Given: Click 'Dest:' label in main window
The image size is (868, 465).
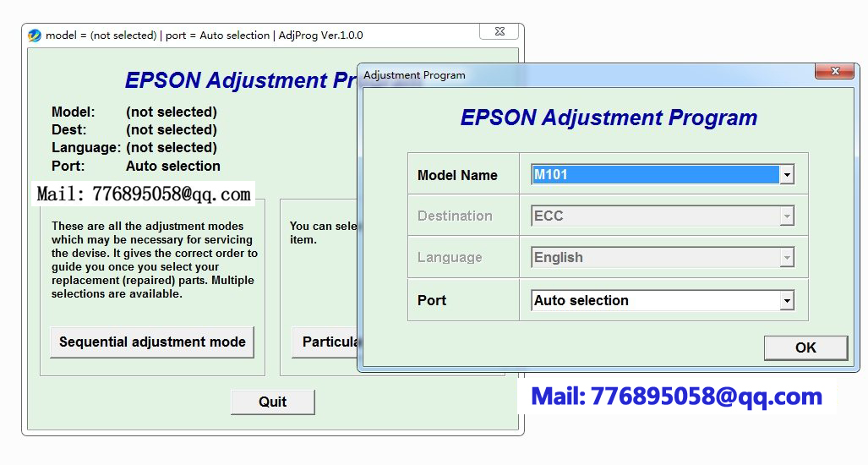Looking at the screenshot, I should (x=69, y=129).
